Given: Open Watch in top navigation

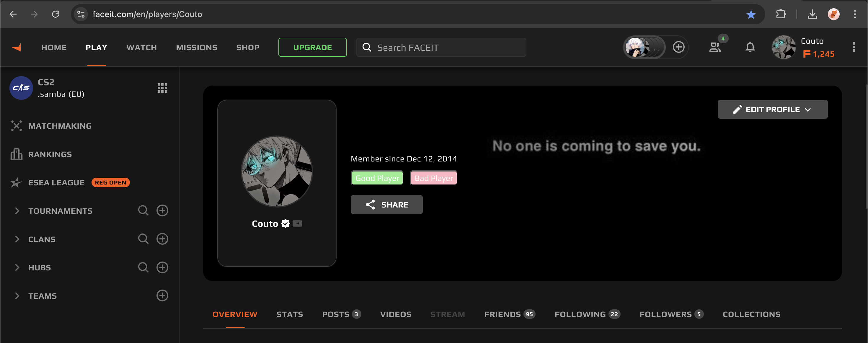Looking at the screenshot, I should pos(141,48).
